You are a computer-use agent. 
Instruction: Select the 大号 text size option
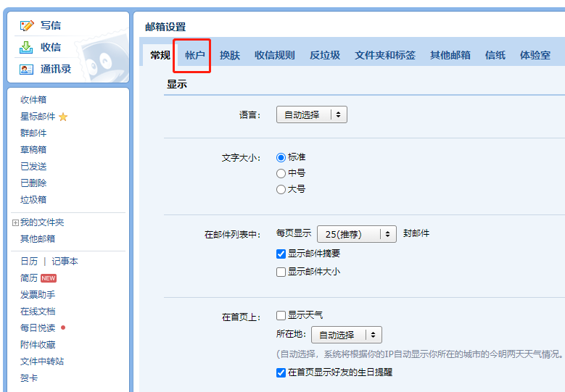[281, 189]
